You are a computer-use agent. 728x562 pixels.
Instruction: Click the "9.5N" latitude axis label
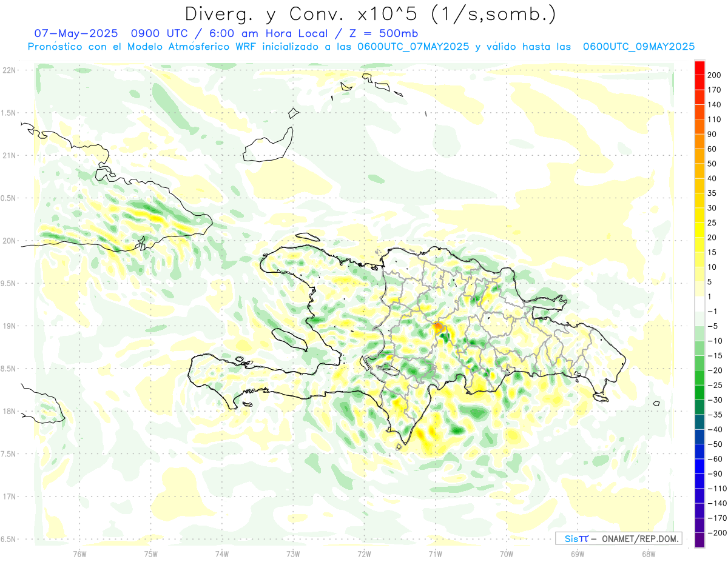(9, 284)
